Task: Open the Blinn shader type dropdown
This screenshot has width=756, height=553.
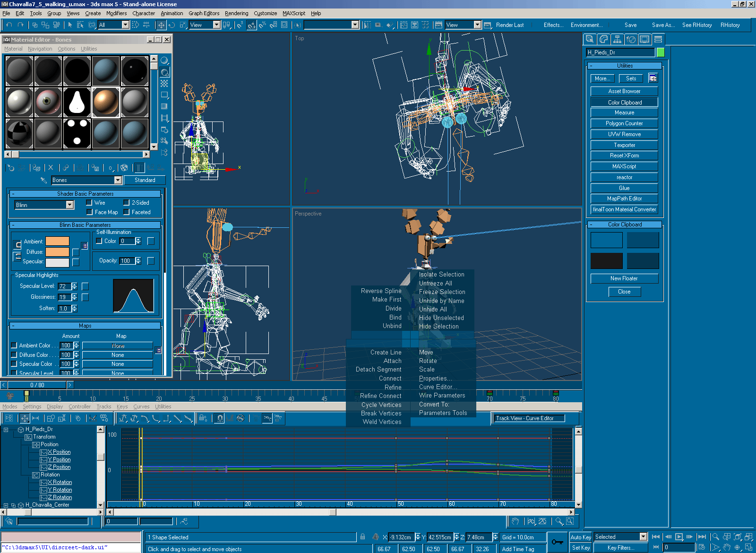Action: [x=70, y=205]
